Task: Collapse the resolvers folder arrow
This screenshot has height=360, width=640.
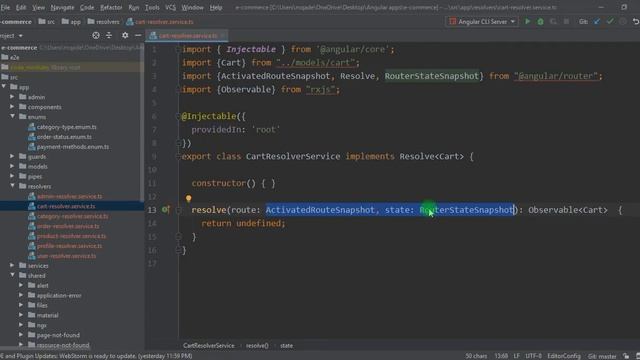Action: 12,186
